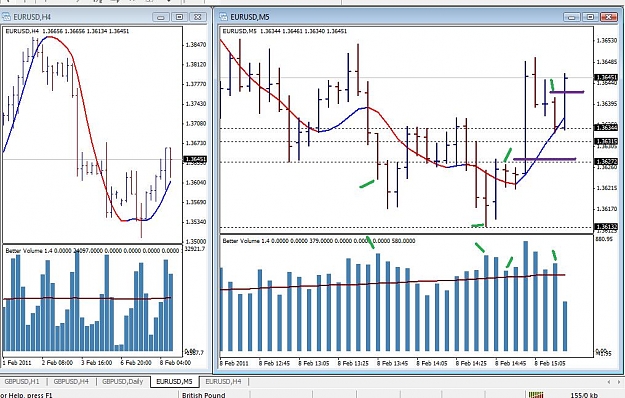Open the GBPUSD,Daily chart tab
The width and height of the screenshot is (625, 398).
coord(122,381)
